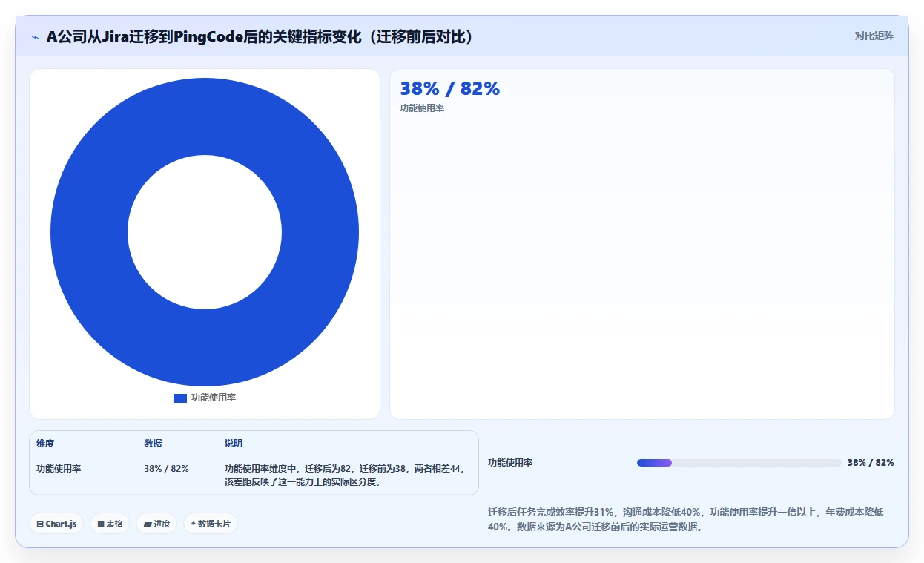Click the summary paragraph about 迁移后任务完成效率
This screenshot has height=563, width=924.
[686, 519]
